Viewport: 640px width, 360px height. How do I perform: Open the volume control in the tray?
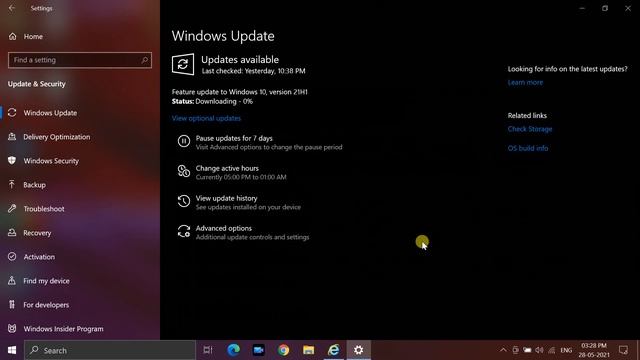coord(539,350)
